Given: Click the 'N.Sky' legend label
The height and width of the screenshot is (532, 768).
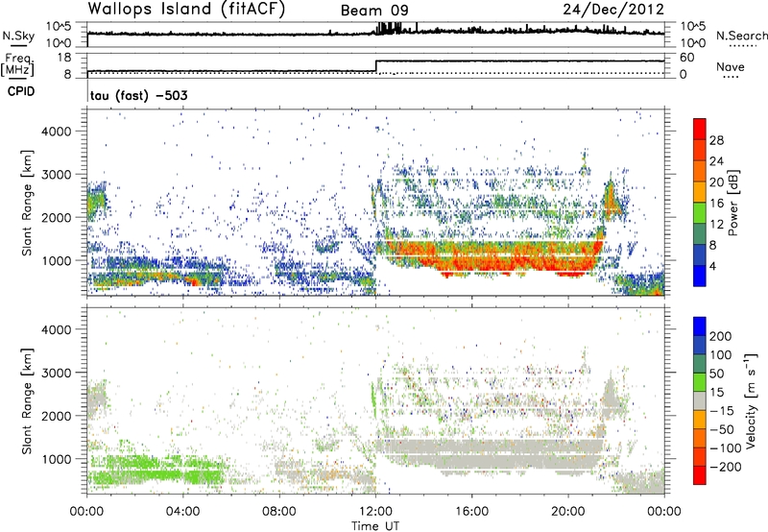Looking at the screenshot, I should [x=18, y=36].
